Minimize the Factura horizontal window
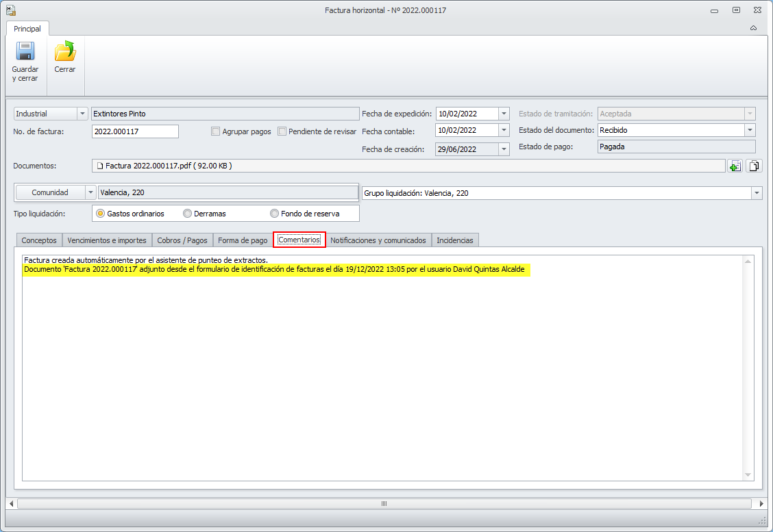 coord(714,10)
